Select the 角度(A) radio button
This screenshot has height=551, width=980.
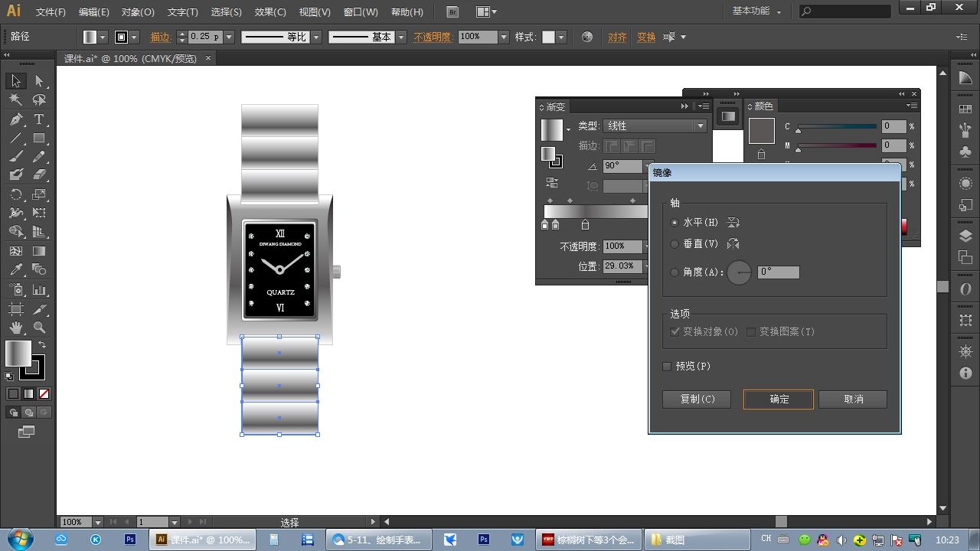coord(675,272)
